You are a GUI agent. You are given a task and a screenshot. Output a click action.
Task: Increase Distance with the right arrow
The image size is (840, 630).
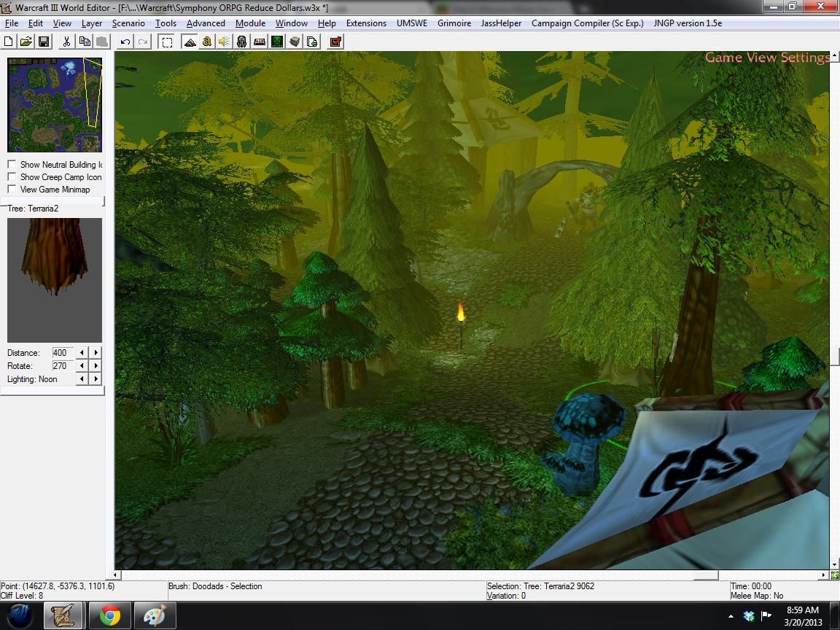(x=96, y=352)
